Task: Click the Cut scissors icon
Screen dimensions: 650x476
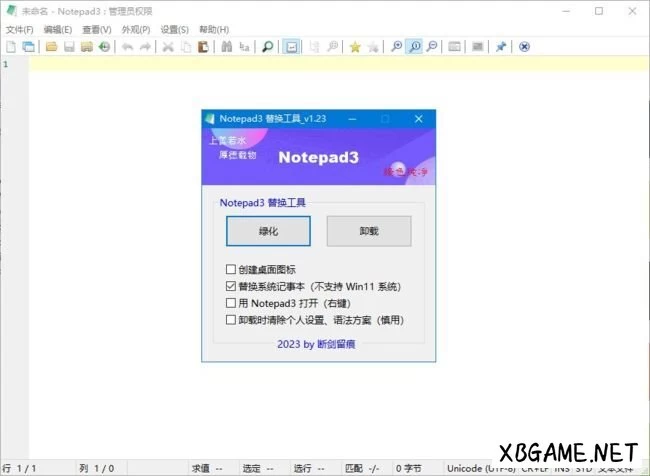Action: (168, 47)
